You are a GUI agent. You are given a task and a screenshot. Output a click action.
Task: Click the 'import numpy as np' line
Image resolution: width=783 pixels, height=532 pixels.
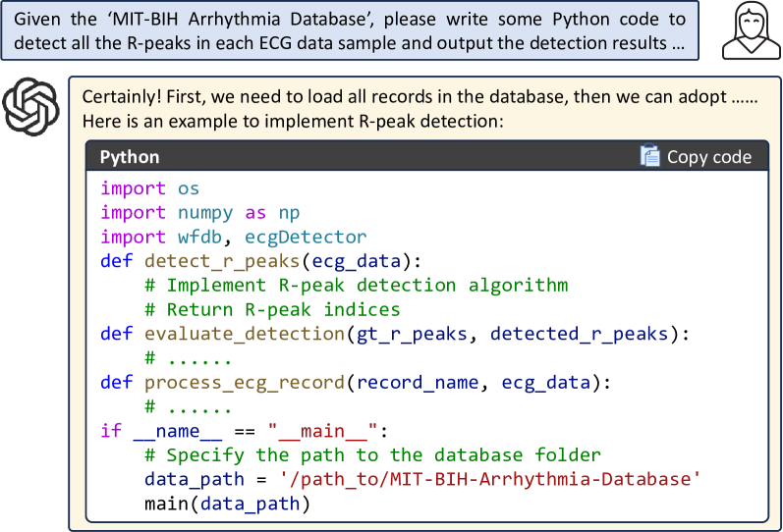pyautogui.click(x=200, y=212)
